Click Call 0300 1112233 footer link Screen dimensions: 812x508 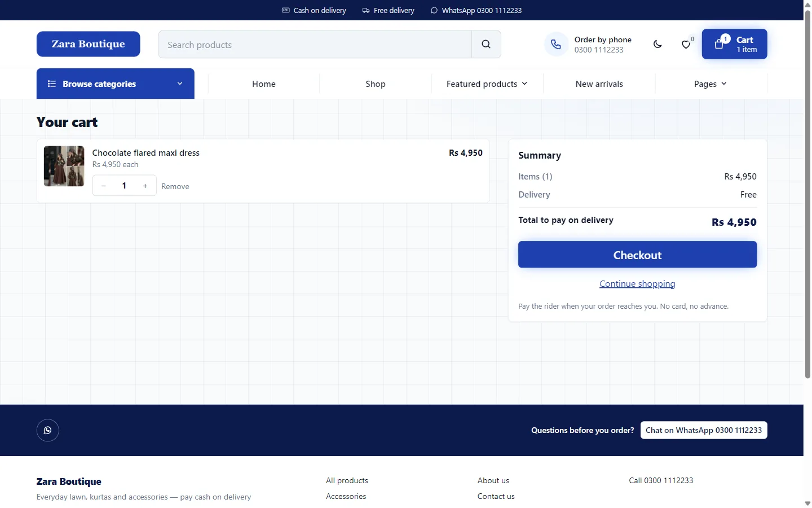(661, 480)
